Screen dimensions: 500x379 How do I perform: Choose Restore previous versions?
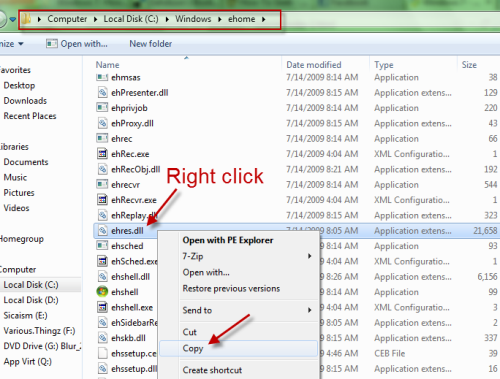pos(231,288)
